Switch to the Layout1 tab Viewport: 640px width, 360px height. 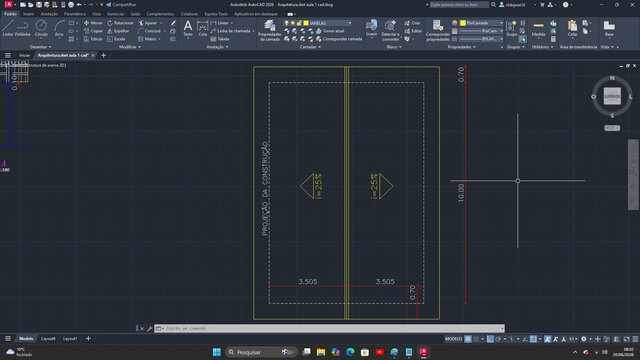(x=70, y=339)
